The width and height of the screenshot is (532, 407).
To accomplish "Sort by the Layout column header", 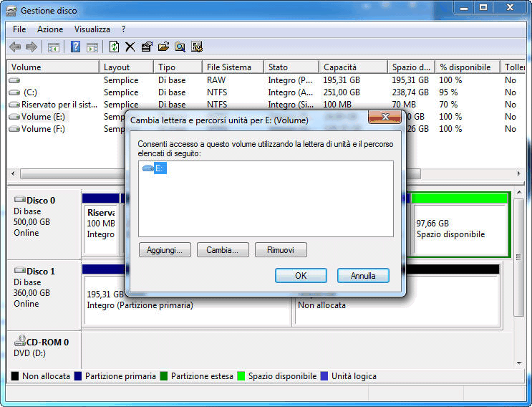I will pyautogui.click(x=126, y=67).
